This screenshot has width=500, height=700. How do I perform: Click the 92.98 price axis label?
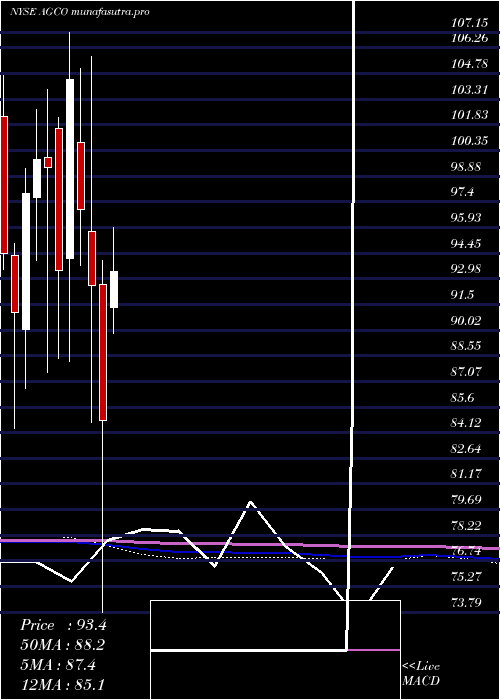466,269
